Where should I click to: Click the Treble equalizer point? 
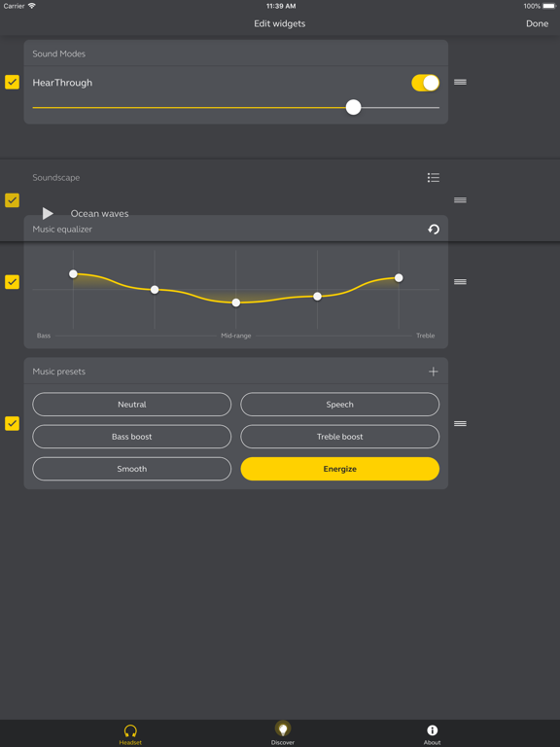[399, 278]
